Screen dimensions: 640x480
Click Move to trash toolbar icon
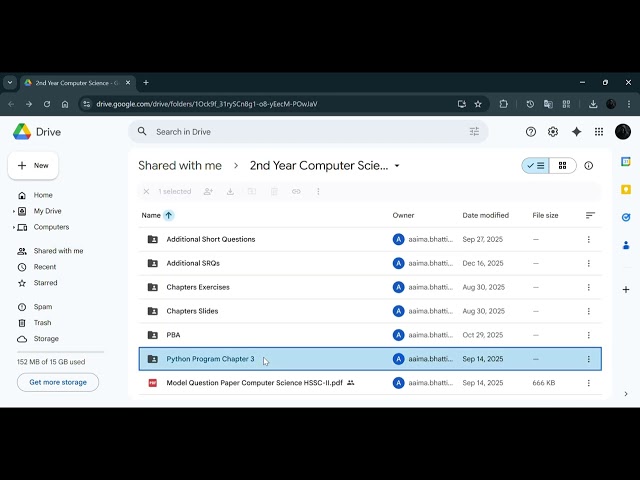(274, 191)
